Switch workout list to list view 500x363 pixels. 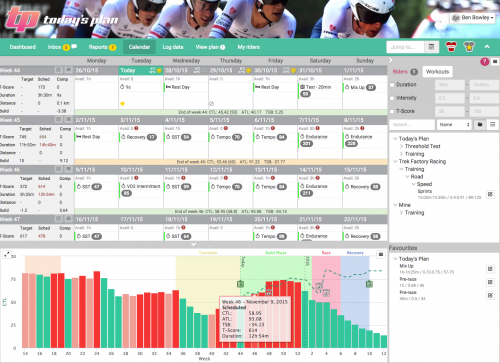[x=492, y=124]
